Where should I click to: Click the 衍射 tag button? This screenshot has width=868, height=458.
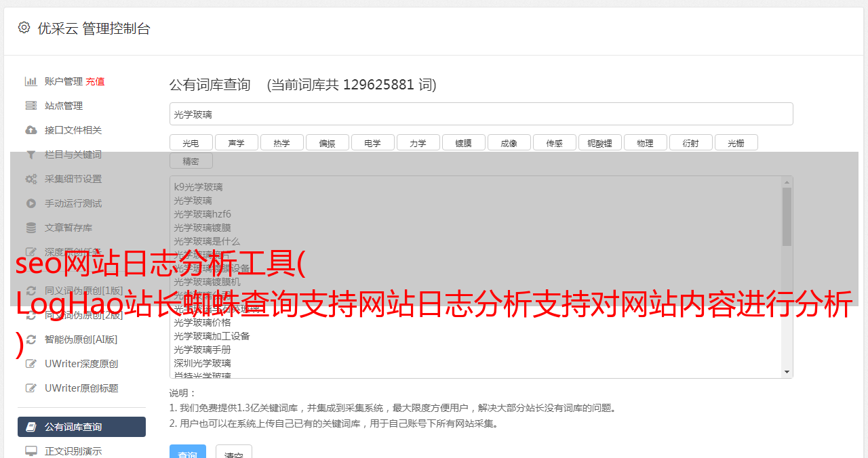691,142
